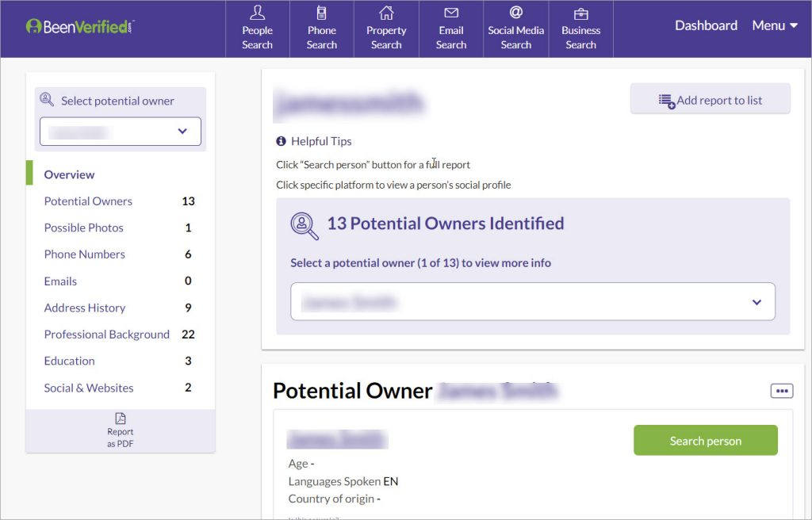Select the Overview section
Screen dimensions: 812x520
[x=70, y=174]
